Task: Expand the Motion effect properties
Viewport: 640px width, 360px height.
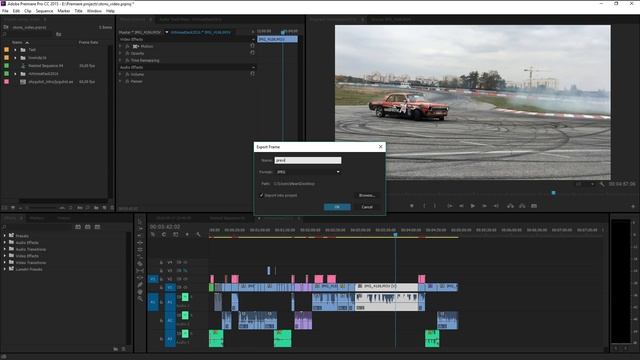Action: pyautogui.click(x=120, y=47)
